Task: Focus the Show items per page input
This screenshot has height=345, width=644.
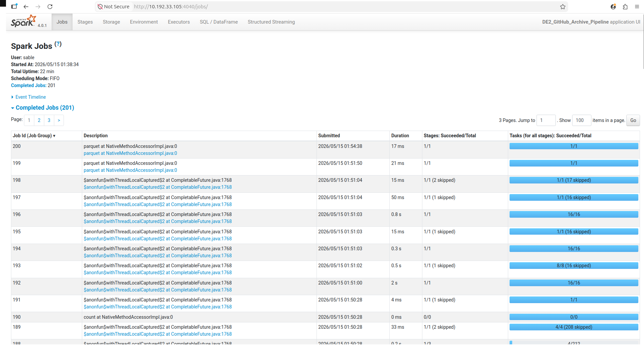Action: pyautogui.click(x=581, y=120)
